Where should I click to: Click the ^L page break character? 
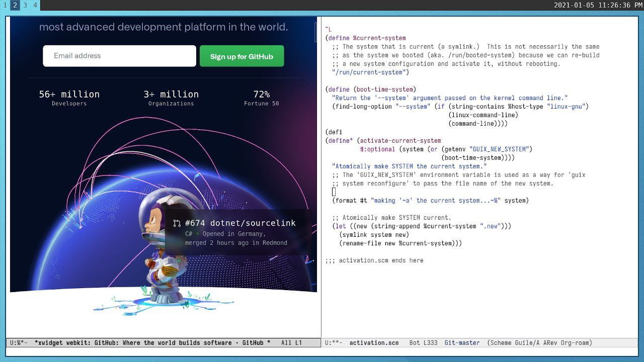(x=328, y=30)
